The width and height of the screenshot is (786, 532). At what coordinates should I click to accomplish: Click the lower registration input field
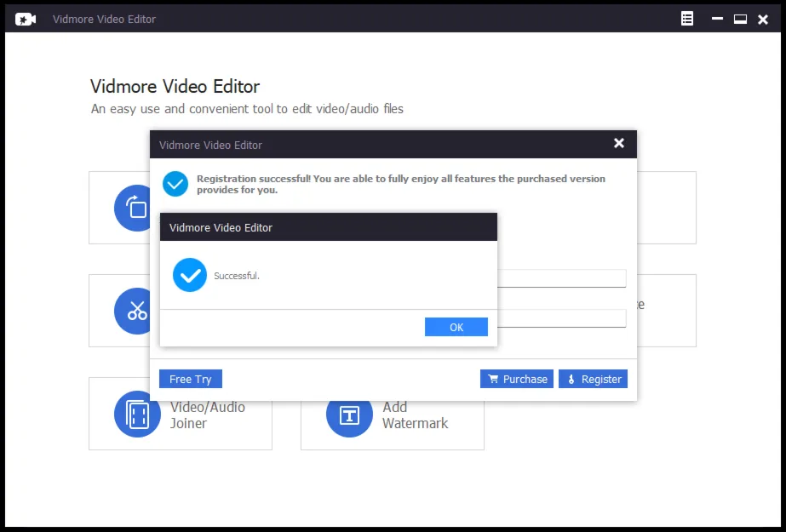coord(561,318)
